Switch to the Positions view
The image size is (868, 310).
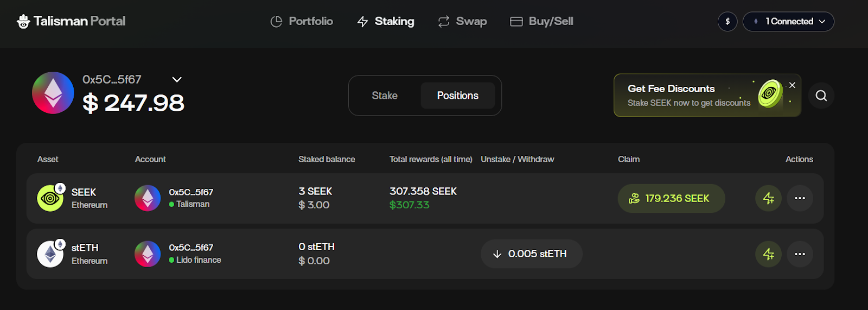click(x=457, y=96)
